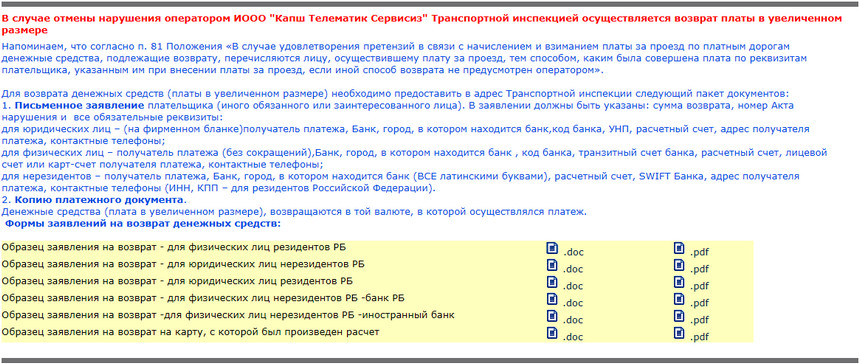The width and height of the screenshot is (860, 364).
Task: Open .doc icon for нерезидентов РБ -иностранный банк
Action: tap(552, 316)
